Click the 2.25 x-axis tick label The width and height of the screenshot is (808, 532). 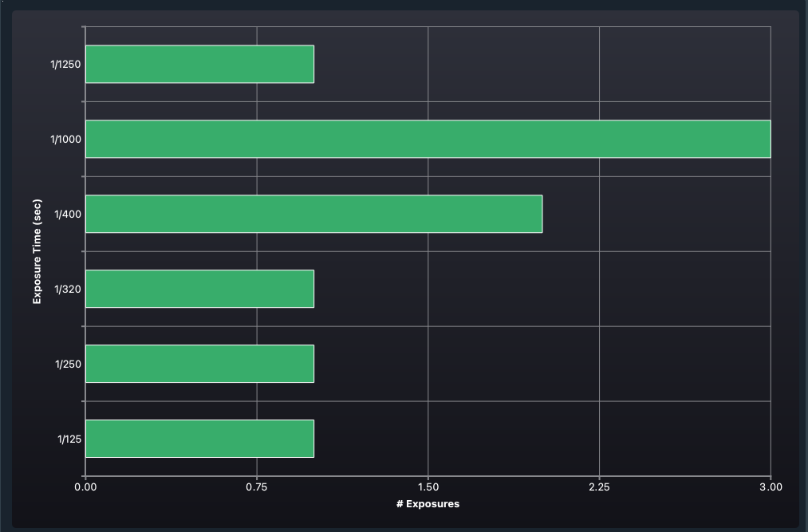click(599, 487)
